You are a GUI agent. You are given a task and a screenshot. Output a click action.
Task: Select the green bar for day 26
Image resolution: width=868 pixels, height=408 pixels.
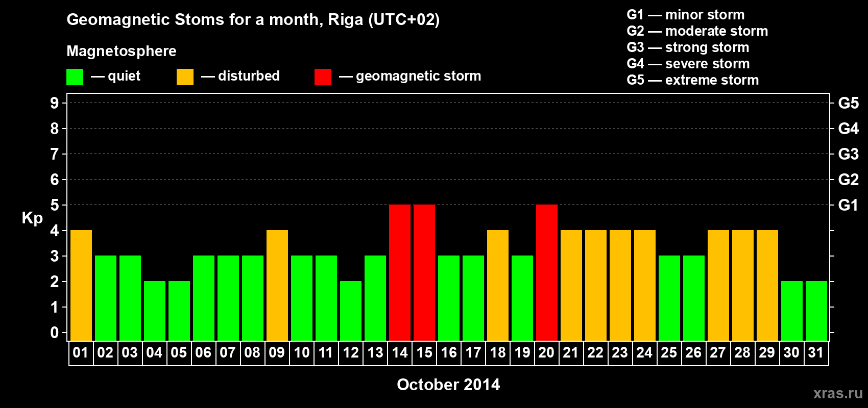694,298
